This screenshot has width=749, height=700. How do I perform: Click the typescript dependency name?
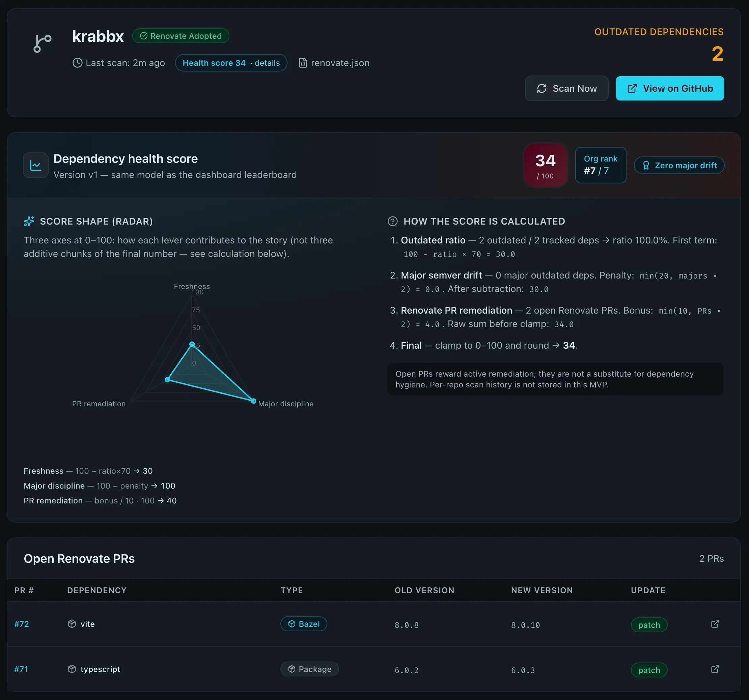pos(100,669)
